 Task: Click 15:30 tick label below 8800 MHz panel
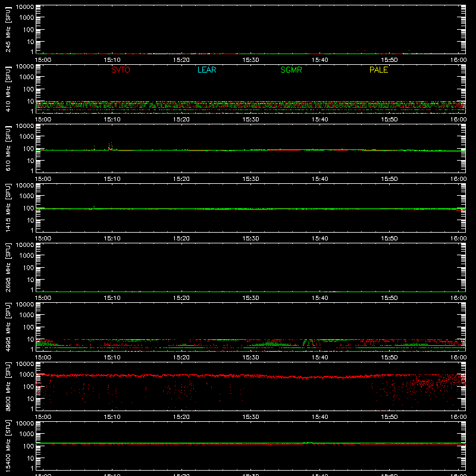tap(250, 417)
